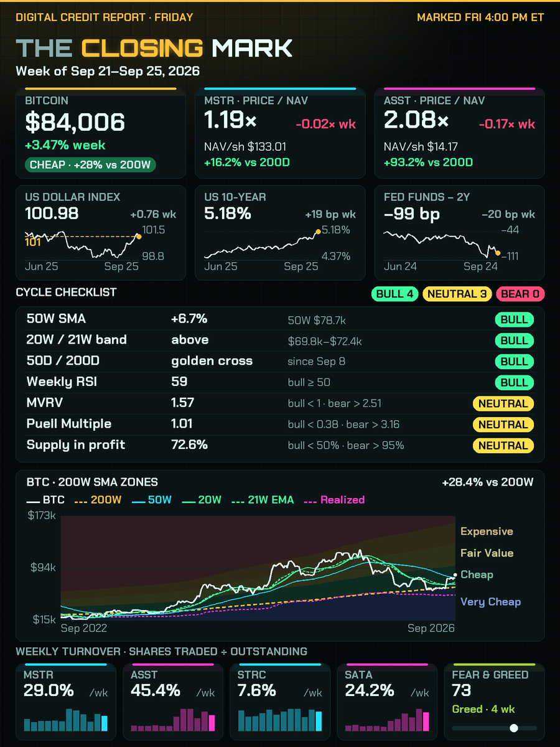
Task: Click the Week of Sep 21–Sep 25, 2026 text
Action: tap(108, 71)
